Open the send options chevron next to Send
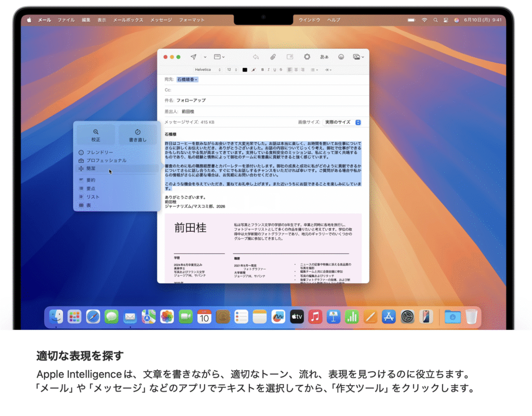The width and height of the screenshot is (532, 416). pos(205,57)
